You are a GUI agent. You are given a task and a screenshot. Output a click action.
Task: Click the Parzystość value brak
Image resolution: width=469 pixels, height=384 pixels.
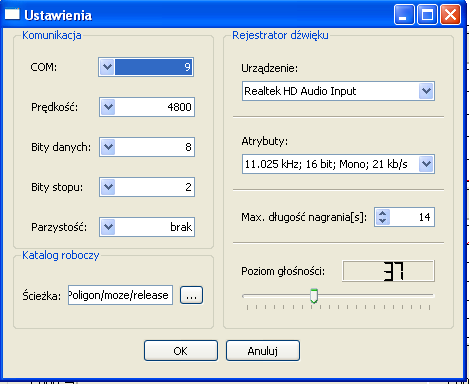(x=181, y=227)
